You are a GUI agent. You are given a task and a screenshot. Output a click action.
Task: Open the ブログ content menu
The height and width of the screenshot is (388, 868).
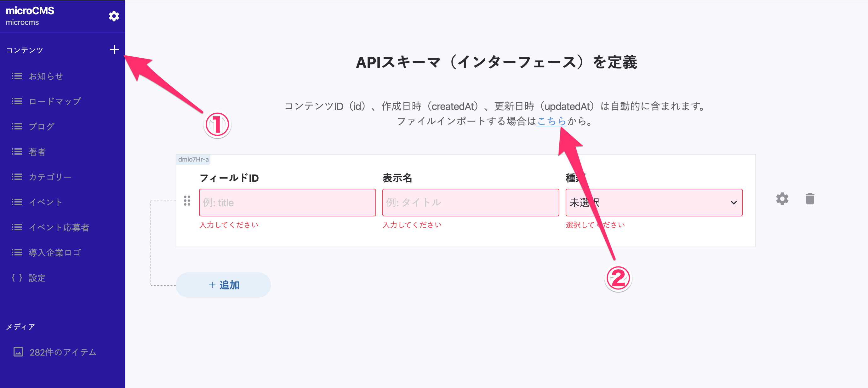pos(42,127)
